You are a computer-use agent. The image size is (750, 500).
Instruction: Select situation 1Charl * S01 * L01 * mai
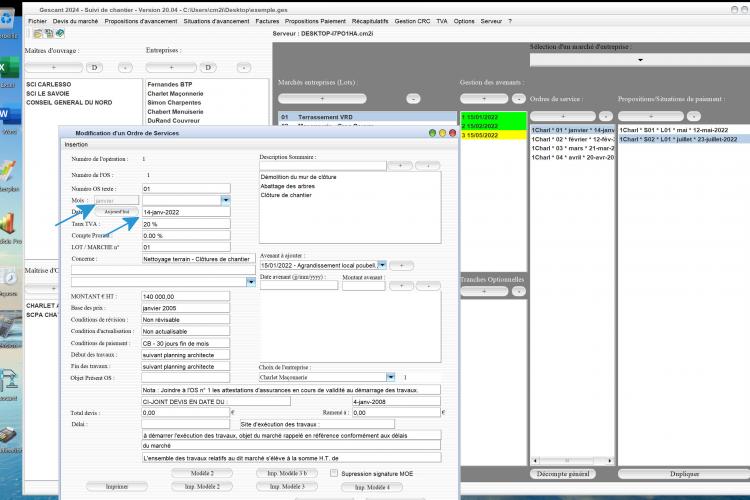(x=674, y=130)
